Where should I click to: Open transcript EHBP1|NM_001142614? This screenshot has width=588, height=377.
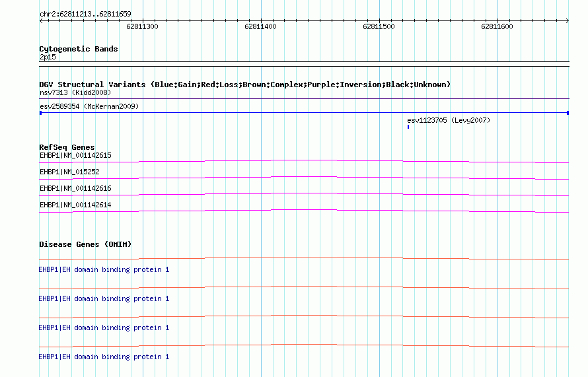[75, 205]
